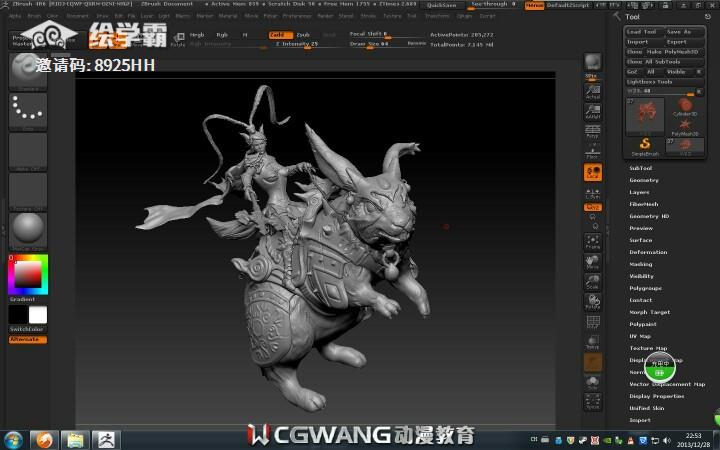Expand the Deformation section
Screen dimensions: 720x450
point(648,252)
